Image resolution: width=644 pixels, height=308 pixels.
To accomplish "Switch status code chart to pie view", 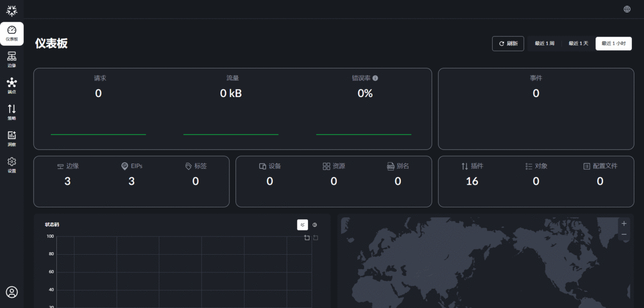I will (x=315, y=225).
